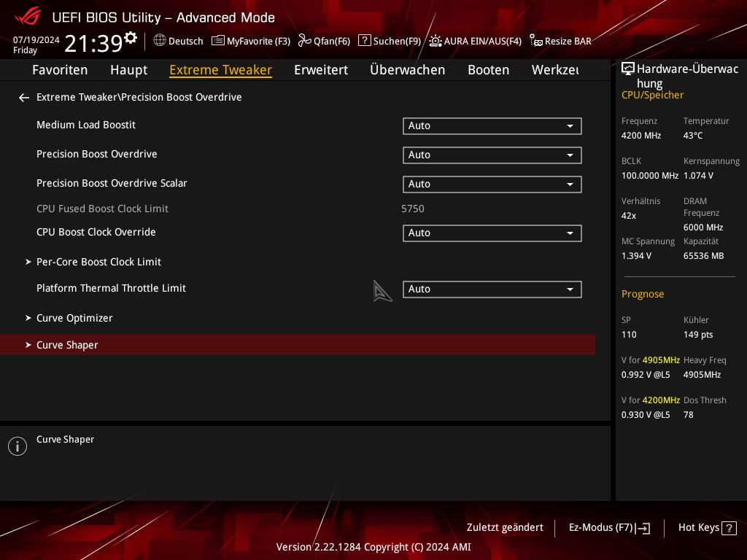Image resolution: width=747 pixels, height=560 pixels.
Task: Go back using the left arrow
Action: click(x=24, y=98)
